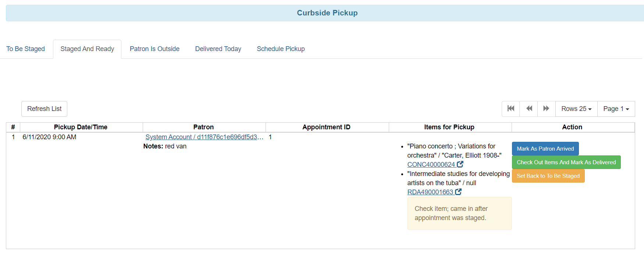Click the Refresh List button
The width and height of the screenshot is (644, 259).
point(44,109)
